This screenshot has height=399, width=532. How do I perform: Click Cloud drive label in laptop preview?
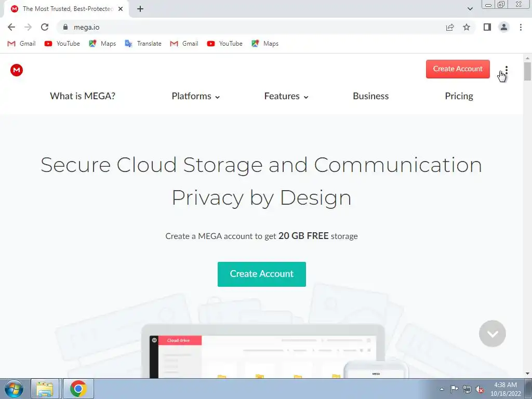(178, 340)
